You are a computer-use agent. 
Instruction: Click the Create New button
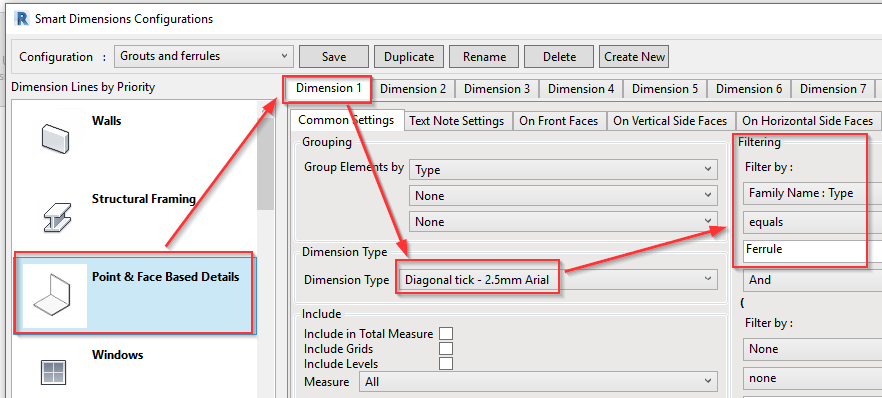634,57
